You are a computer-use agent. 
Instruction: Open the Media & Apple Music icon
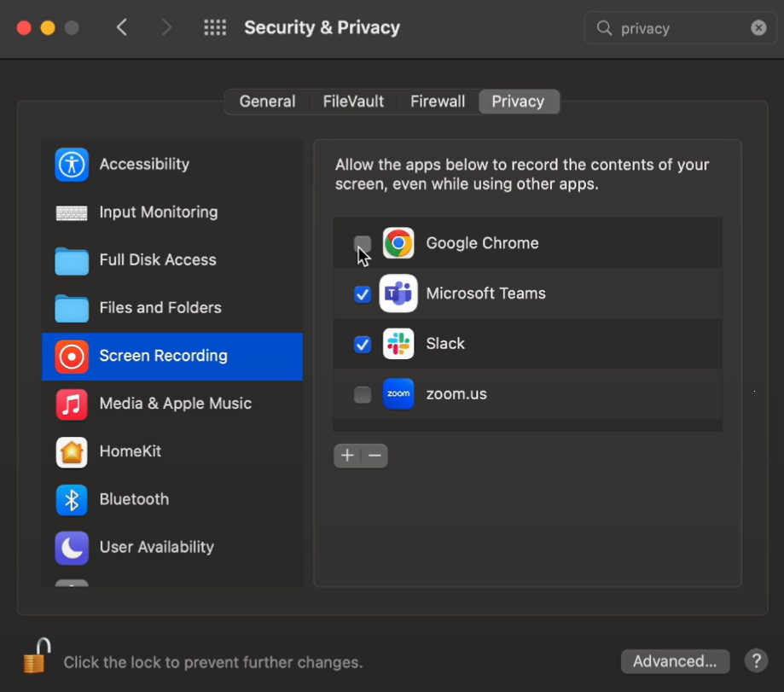[72, 404]
